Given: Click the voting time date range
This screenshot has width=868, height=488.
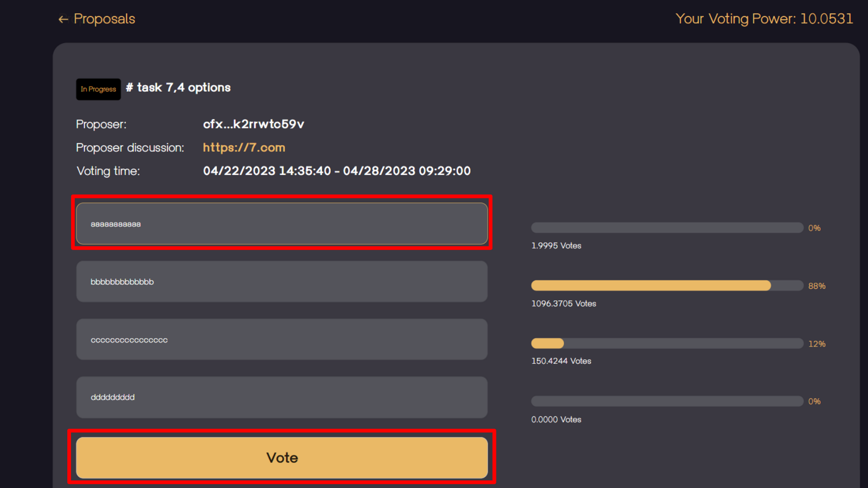Looking at the screenshot, I should [337, 171].
